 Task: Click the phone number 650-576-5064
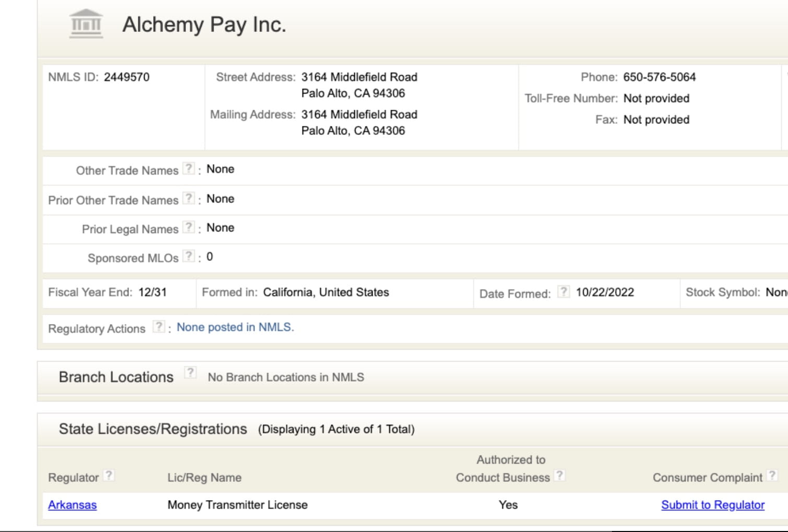pyautogui.click(x=659, y=77)
